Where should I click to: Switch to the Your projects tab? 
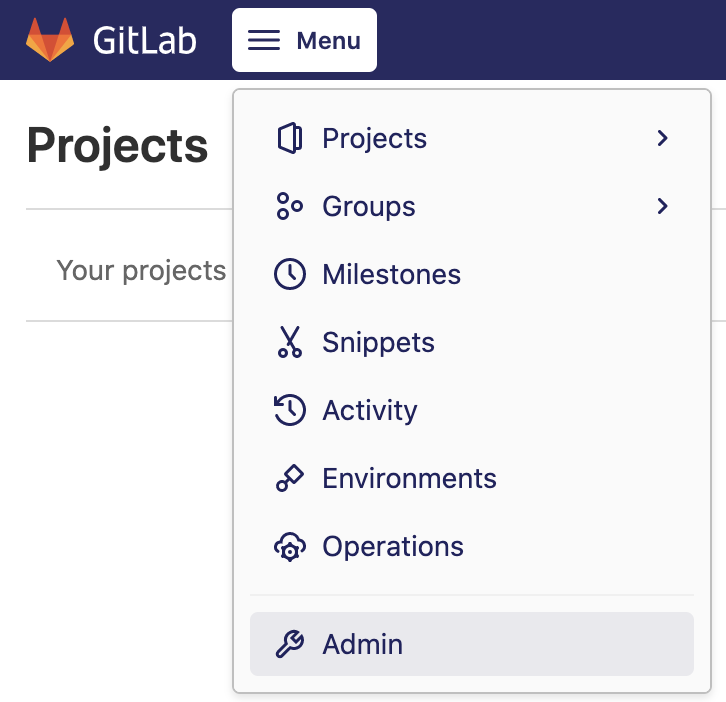[141, 271]
